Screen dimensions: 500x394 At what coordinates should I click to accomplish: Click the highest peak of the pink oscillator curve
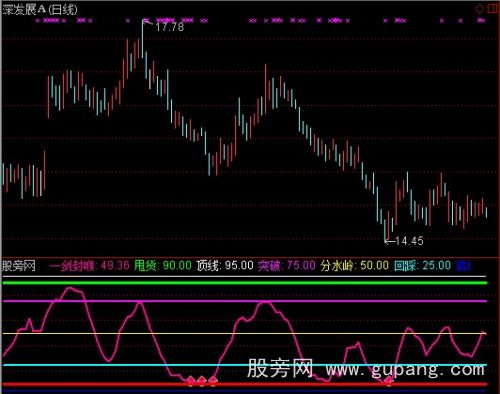(x=71, y=288)
